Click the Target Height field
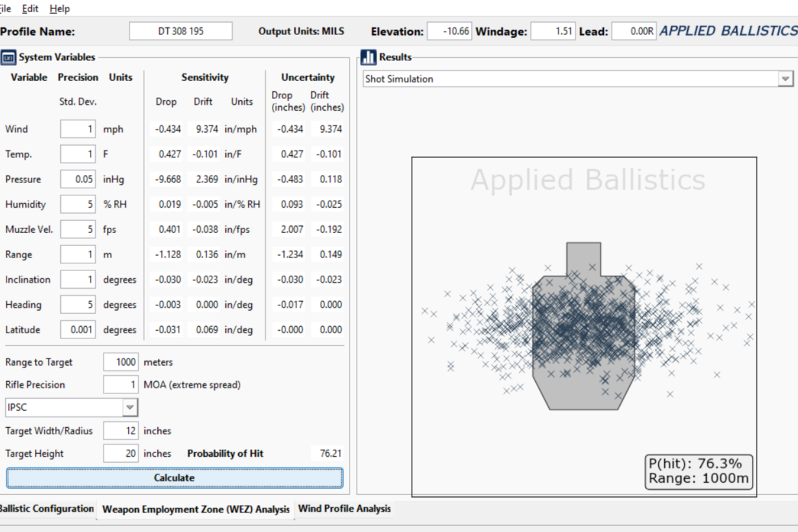The height and width of the screenshot is (532, 798). tap(121, 454)
